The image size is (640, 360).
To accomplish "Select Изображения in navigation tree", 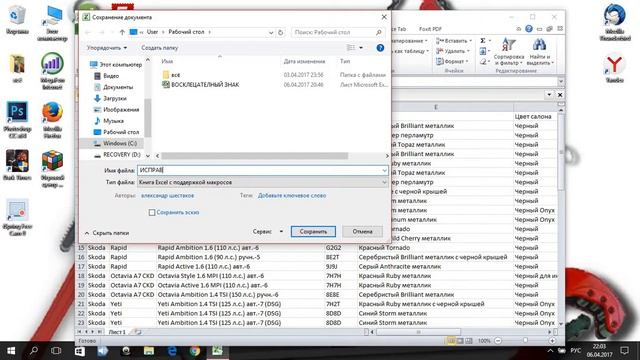I will [x=116, y=109].
